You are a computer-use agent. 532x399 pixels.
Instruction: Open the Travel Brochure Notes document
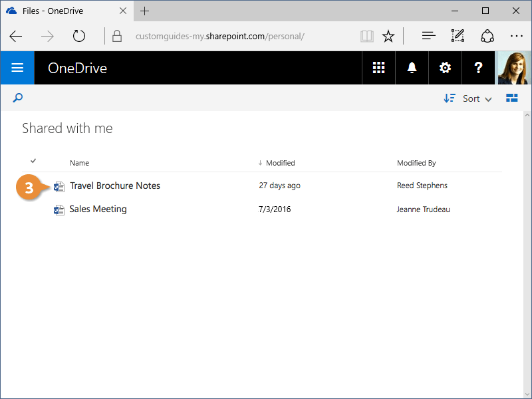tap(115, 186)
